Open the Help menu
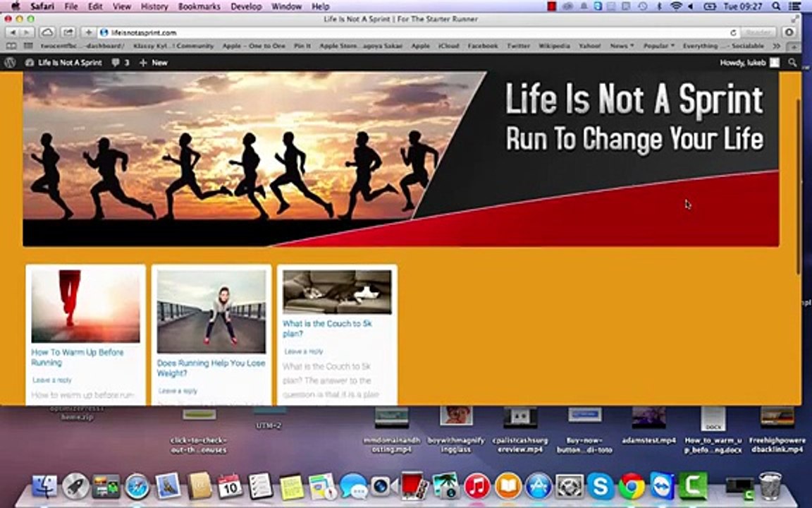812x508 pixels. [x=321, y=6]
